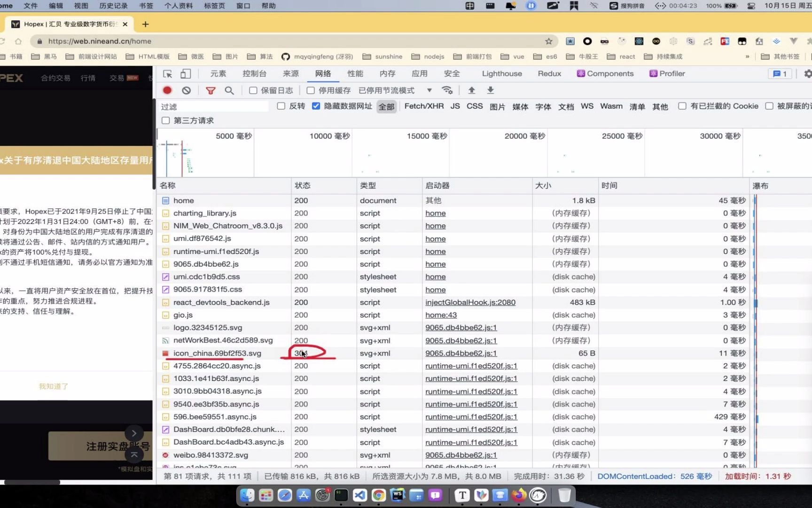
Task: Open Launchpad from the Dock
Action: point(266,495)
